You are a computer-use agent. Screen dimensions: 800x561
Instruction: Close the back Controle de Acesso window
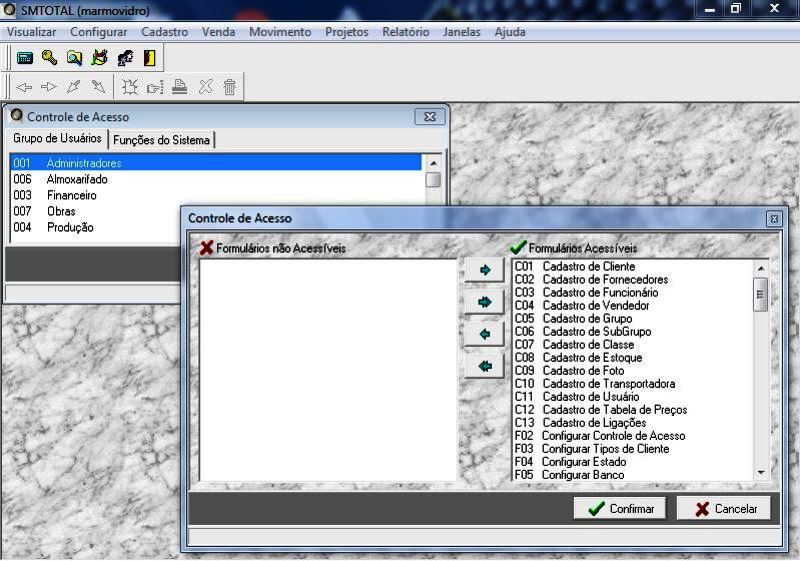click(x=430, y=117)
